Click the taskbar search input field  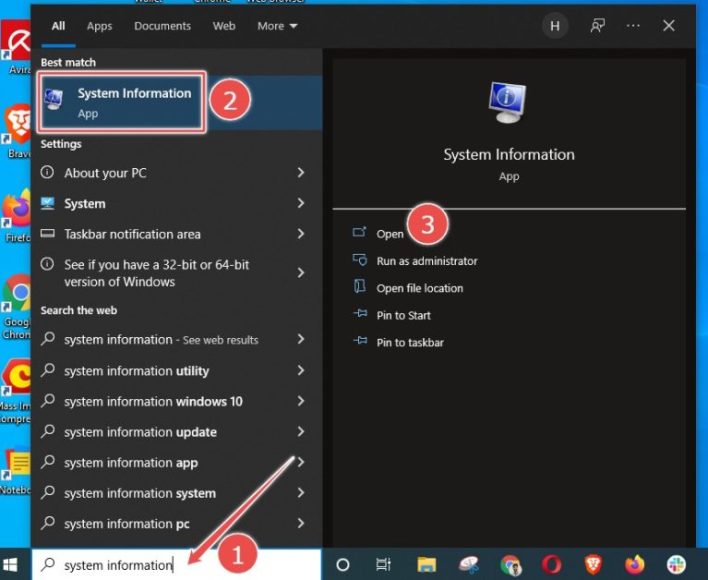click(177, 565)
